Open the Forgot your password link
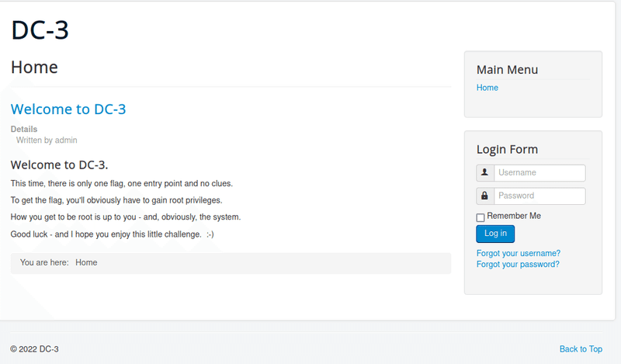This screenshot has height=364, width=621. point(518,264)
